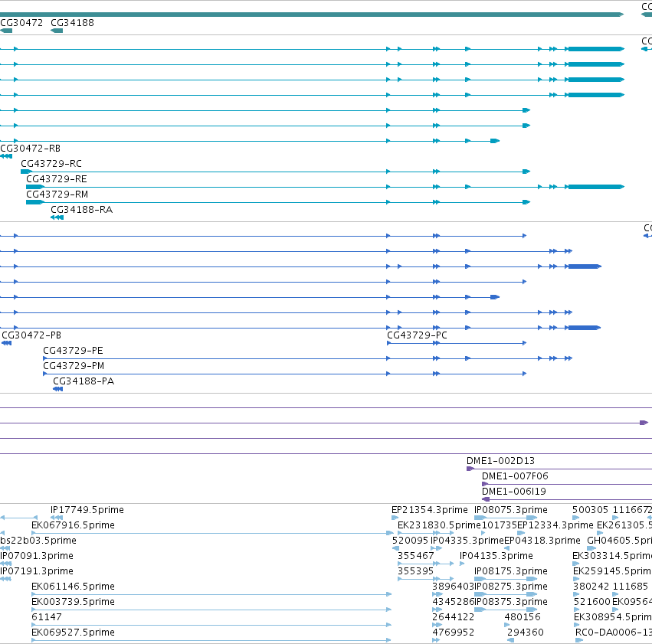Select EST label IP08075.3prime
Screen dimensions: 652x644
click(511, 510)
